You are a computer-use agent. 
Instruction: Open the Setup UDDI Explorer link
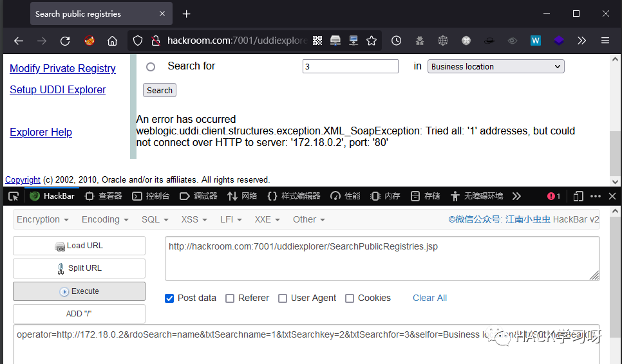point(57,90)
